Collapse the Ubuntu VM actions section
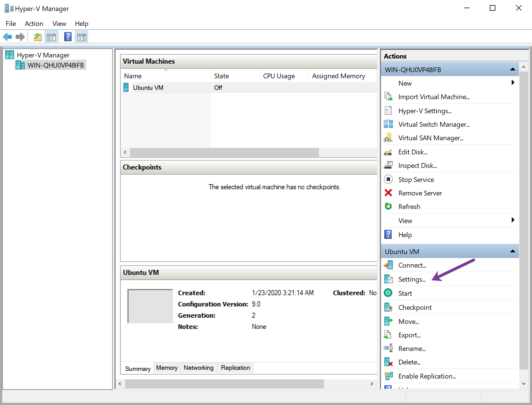 point(513,251)
